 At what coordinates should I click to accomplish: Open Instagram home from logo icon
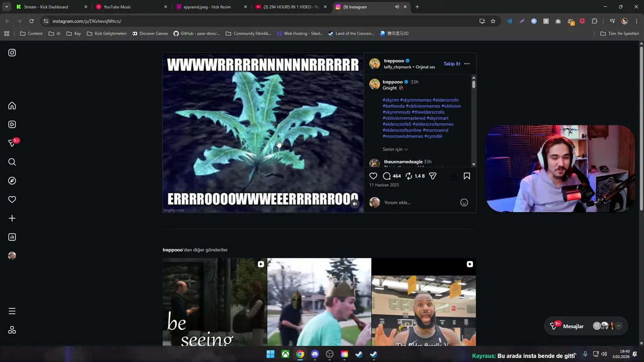tap(12, 52)
